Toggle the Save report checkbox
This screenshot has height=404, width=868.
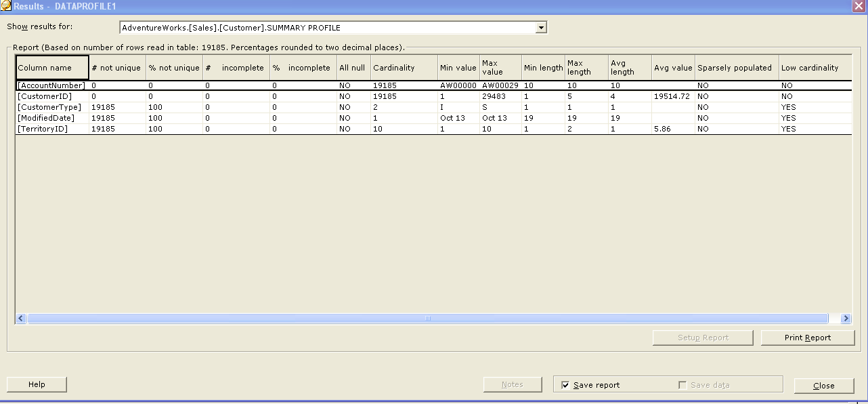565,385
